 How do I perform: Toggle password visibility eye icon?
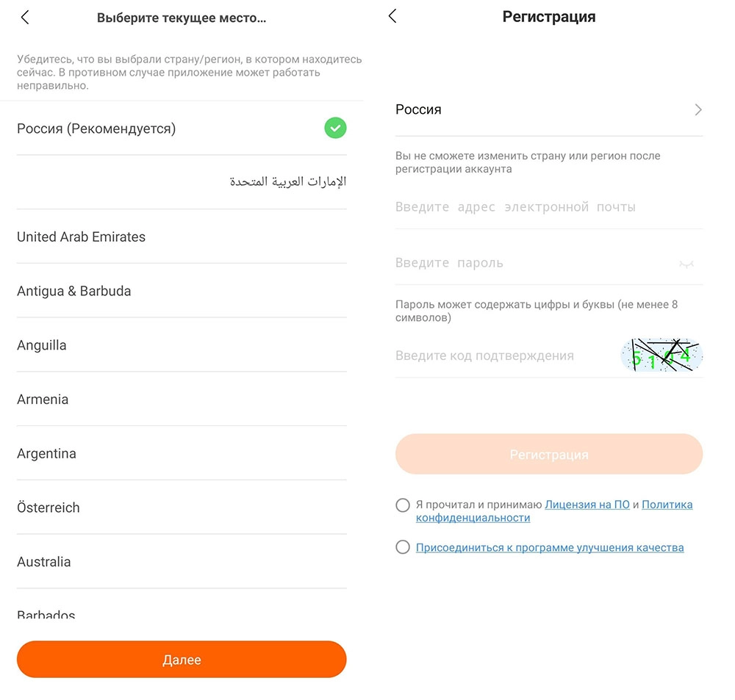click(x=686, y=264)
